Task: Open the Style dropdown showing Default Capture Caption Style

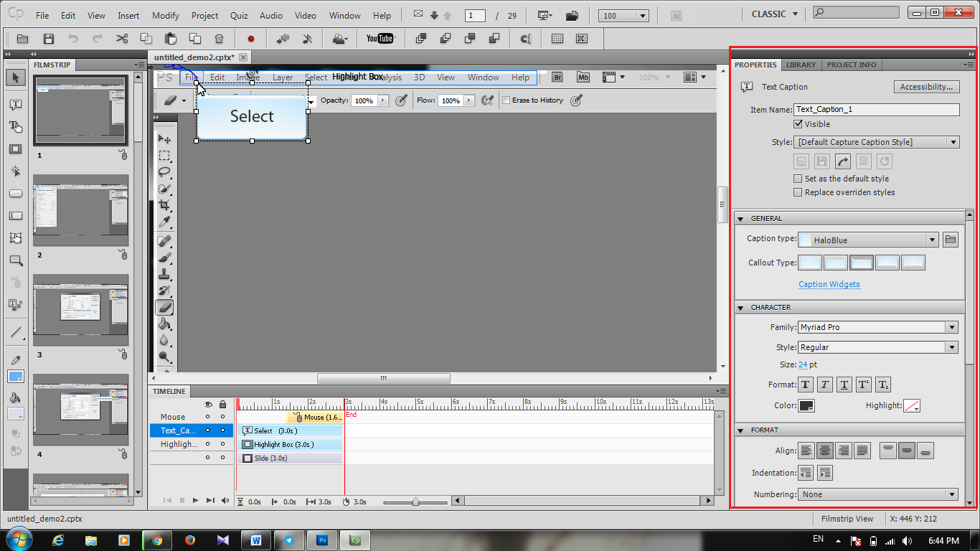Action: (x=877, y=142)
